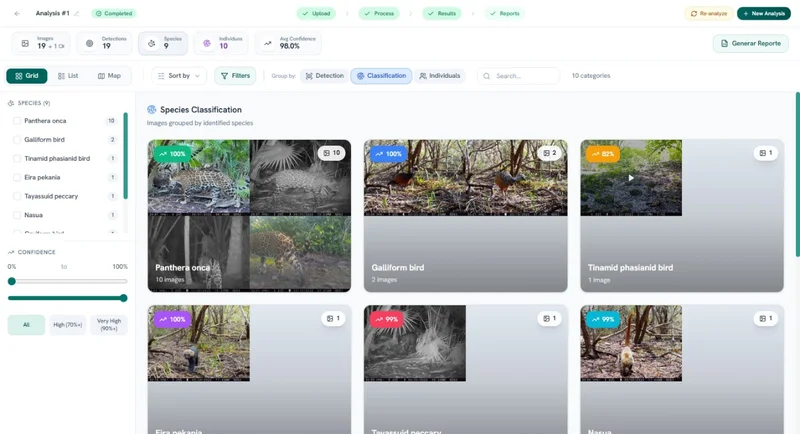Tick the Eira pekania checkbox

(x=16, y=177)
